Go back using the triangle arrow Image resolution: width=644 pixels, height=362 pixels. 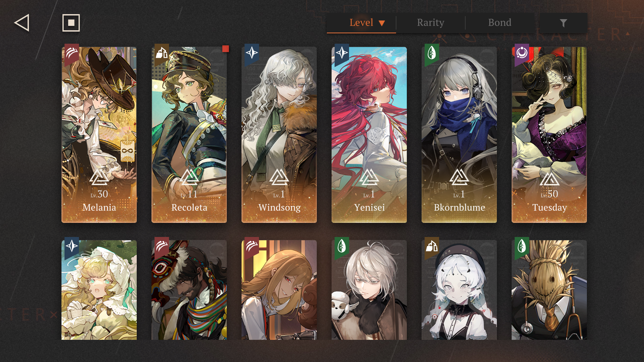click(x=22, y=23)
